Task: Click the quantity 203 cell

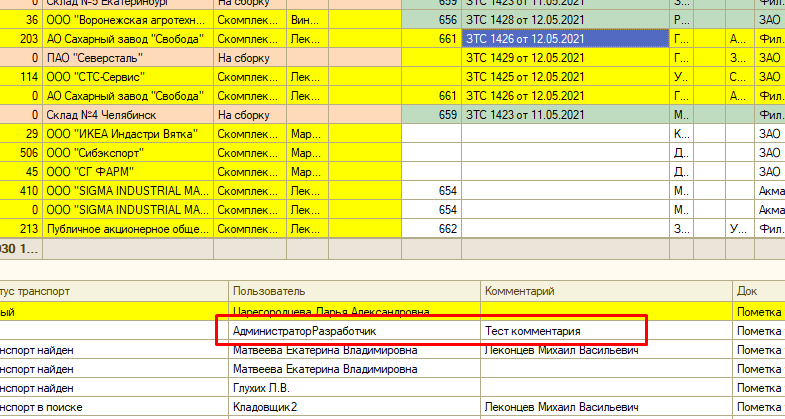Action: [x=21, y=39]
